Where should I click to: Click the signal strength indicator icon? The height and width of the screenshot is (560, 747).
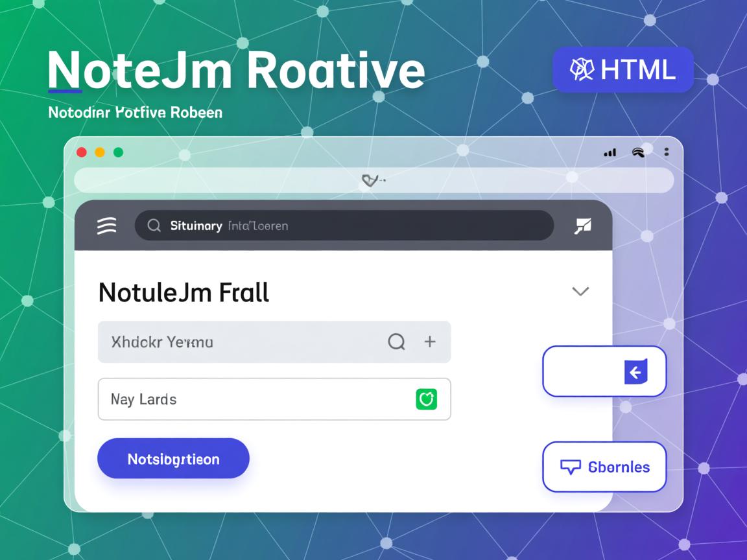610,152
